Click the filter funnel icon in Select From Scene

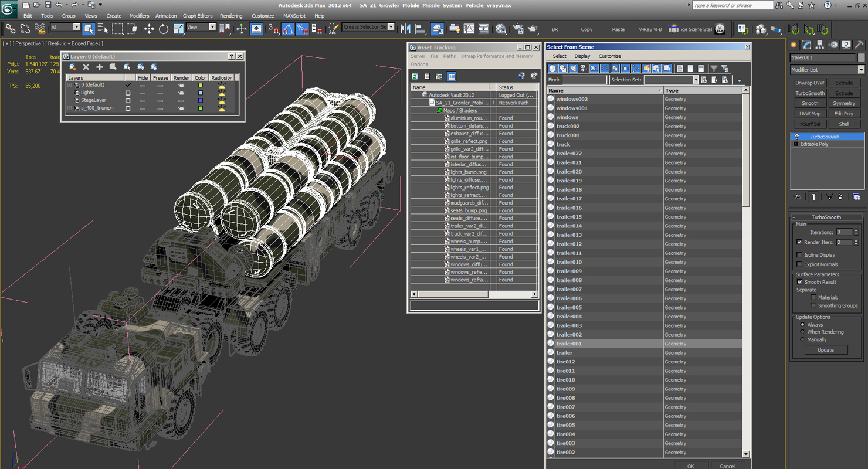pyautogui.click(x=714, y=68)
